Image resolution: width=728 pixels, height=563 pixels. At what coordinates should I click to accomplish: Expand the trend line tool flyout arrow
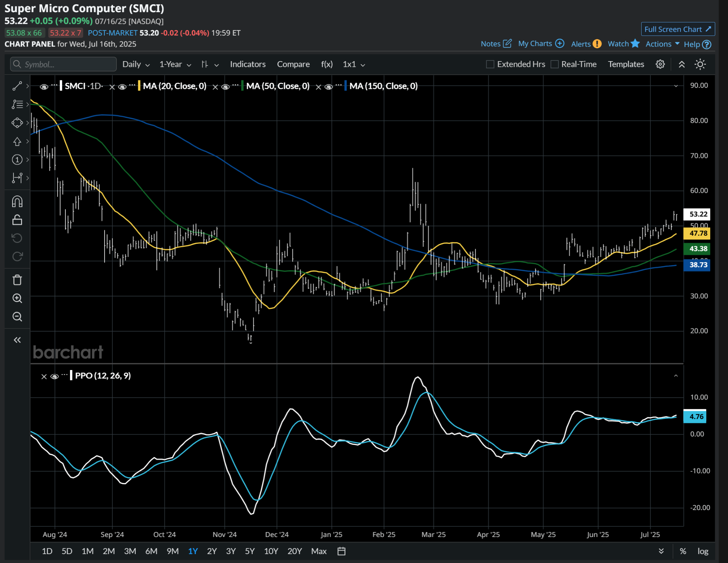pos(27,86)
